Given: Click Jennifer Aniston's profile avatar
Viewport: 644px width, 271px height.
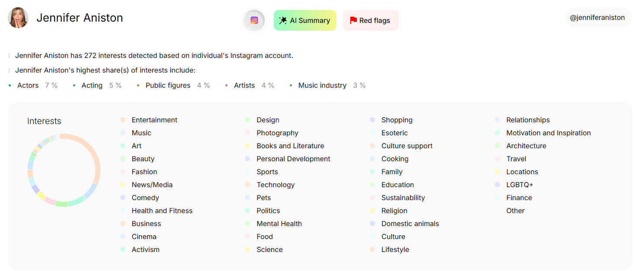Looking at the screenshot, I should [x=18, y=18].
